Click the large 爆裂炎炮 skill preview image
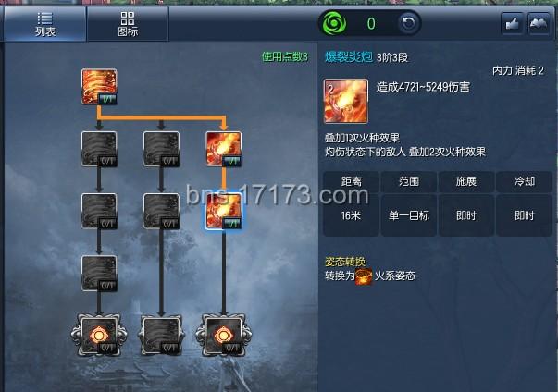The height and width of the screenshot is (392, 558). (x=345, y=102)
